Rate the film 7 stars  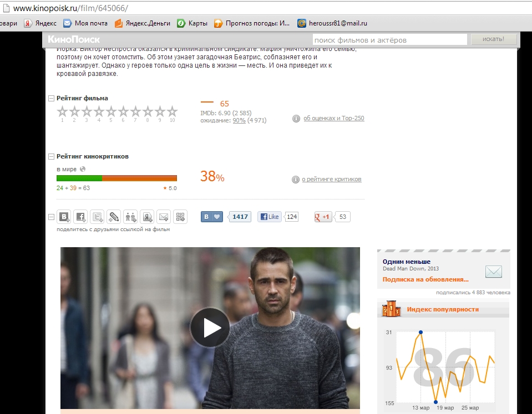(135, 111)
